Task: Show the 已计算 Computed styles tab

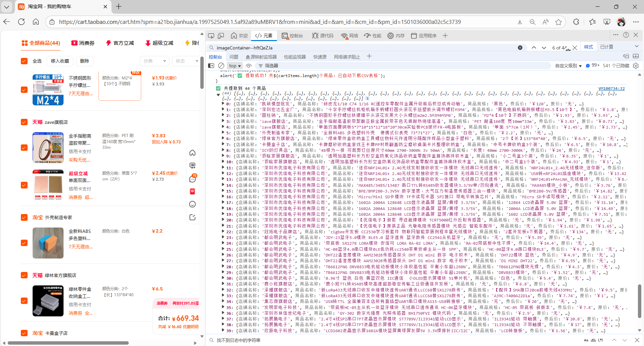Action: (607, 47)
